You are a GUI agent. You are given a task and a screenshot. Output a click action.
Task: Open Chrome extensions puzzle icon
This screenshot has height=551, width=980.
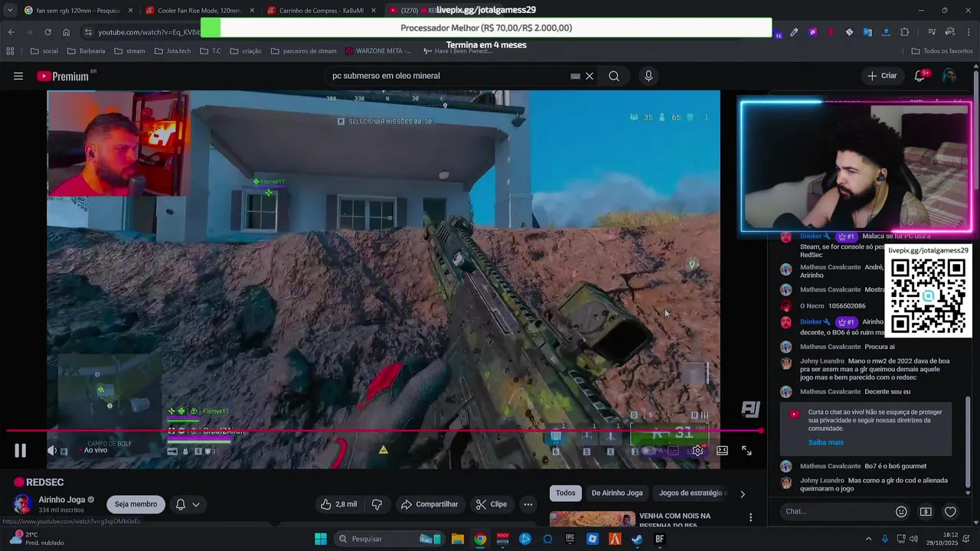pos(905,32)
